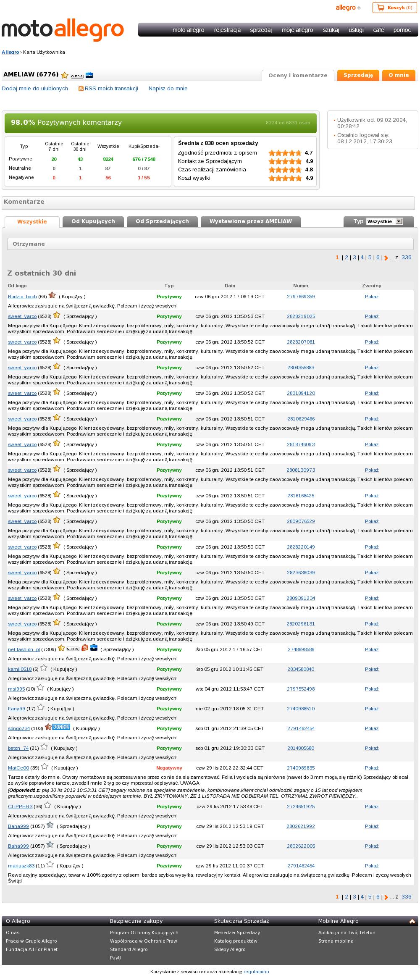Select the Wystawione przez AMELIAW tab
Screen dimensions: 420x980
(x=251, y=221)
